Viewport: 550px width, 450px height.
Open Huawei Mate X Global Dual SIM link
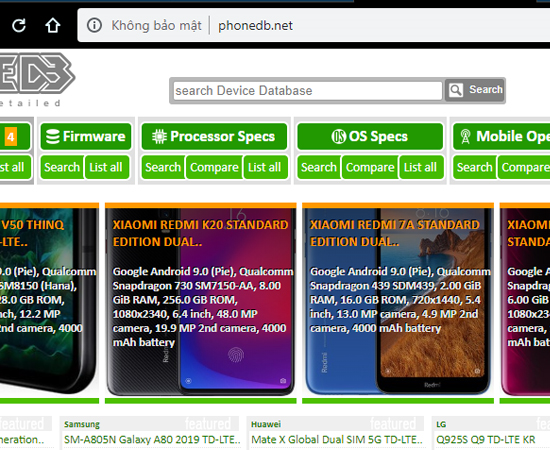tap(337, 439)
